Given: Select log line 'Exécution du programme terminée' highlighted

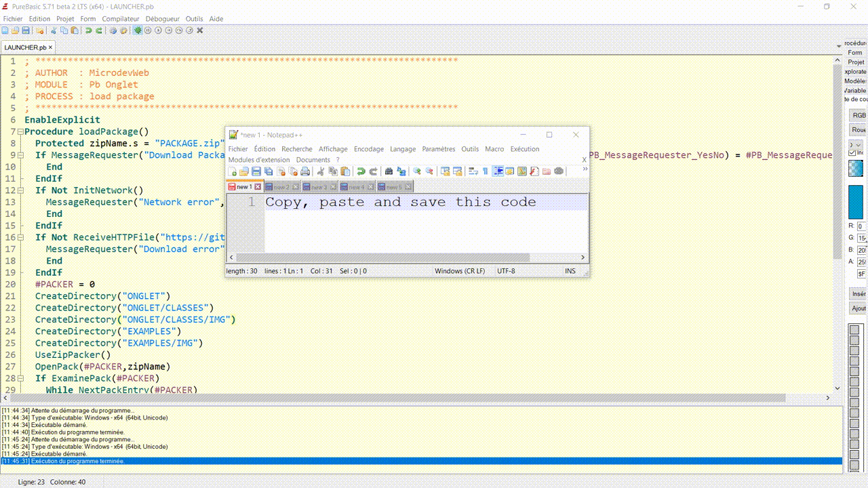Looking at the screenshot, I should point(421,461).
